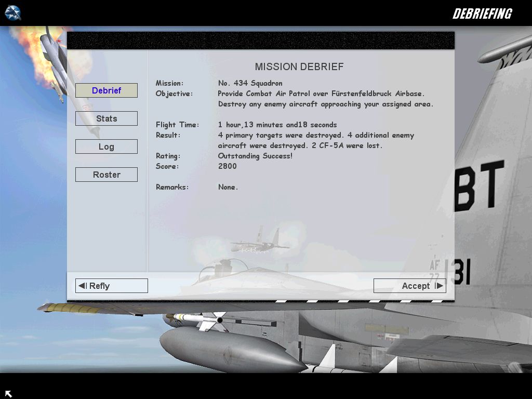
Task: Click the Refly button
Action: [x=112, y=286]
